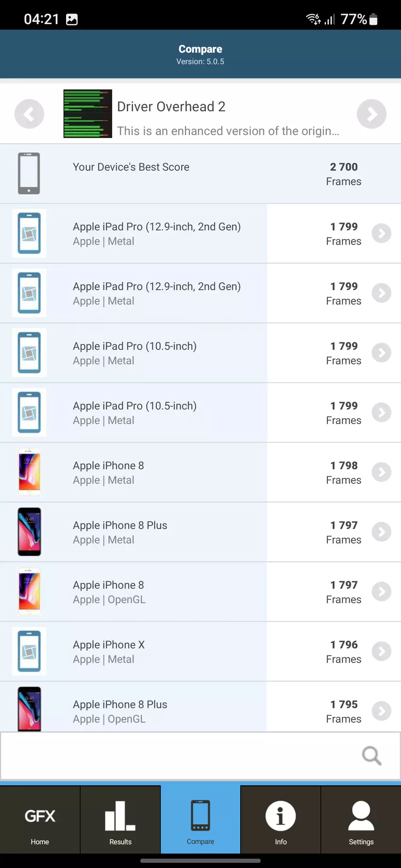Image resolution: width=401 pixels, height=868 pixels.
Task: Expand iPhone 8 Metal result chevron
Action: tap(381, 472)
